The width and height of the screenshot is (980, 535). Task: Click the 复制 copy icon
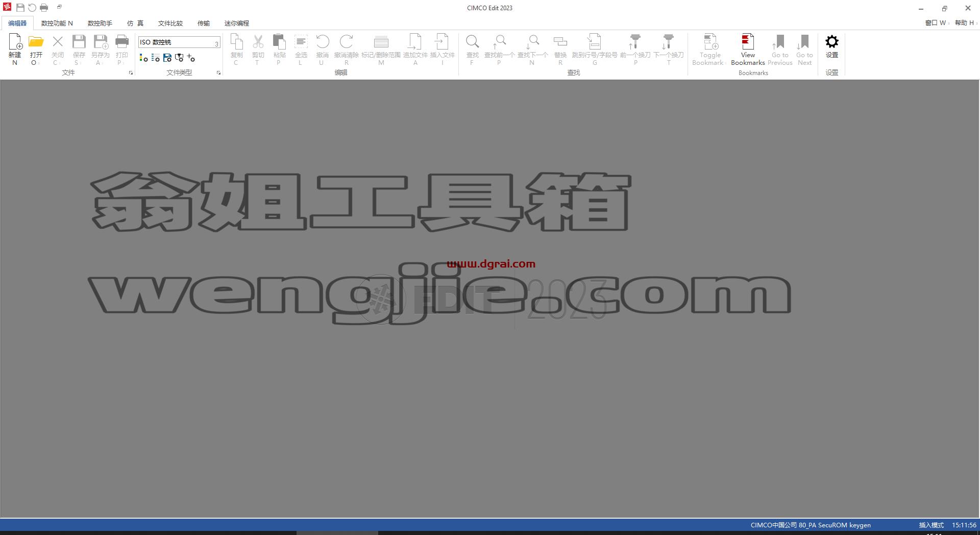pyautogui.click(x=236, y=42)
